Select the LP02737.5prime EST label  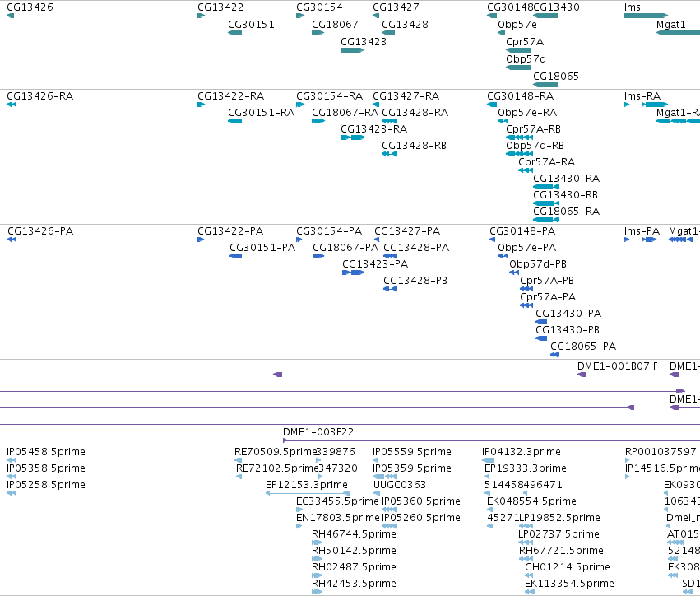tap(559, 534)
